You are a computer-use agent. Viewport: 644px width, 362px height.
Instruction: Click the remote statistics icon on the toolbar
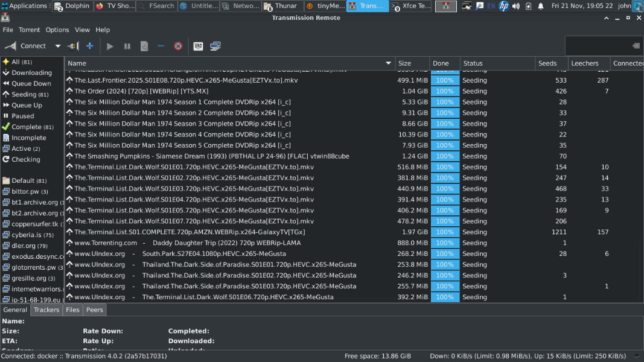[214, 46]
